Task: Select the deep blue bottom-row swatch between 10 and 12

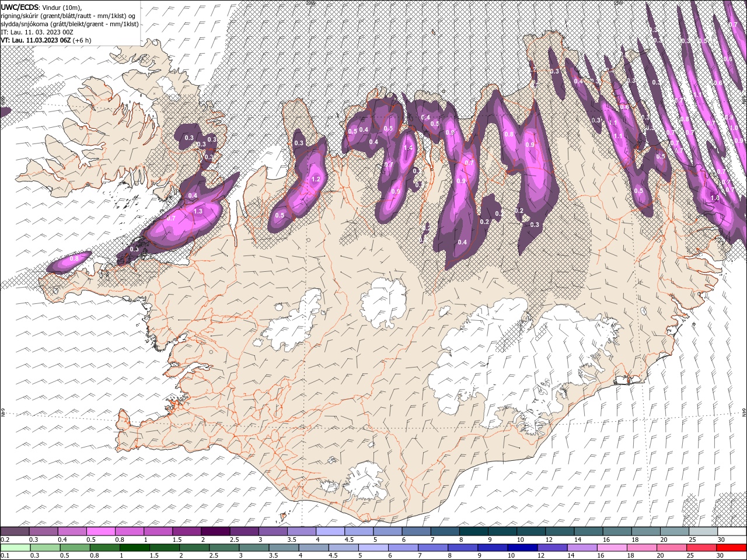Action: pos(522,547)
